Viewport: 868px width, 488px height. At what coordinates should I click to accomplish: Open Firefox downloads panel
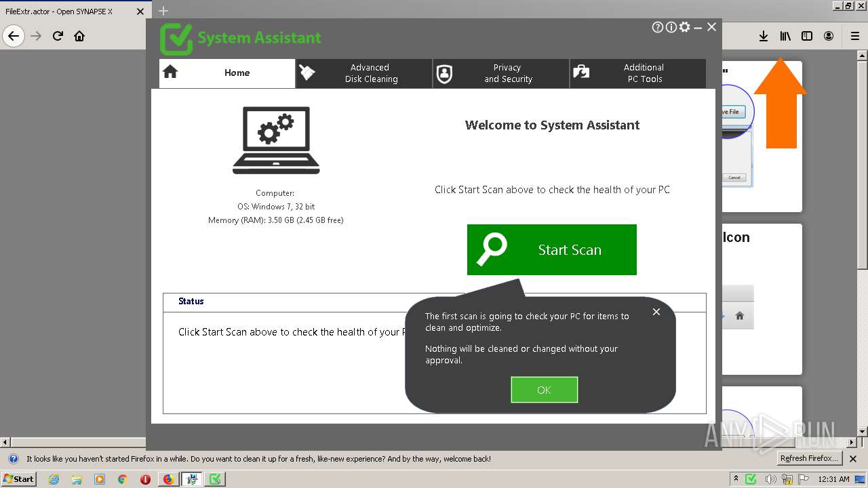[x=763, y=36]
